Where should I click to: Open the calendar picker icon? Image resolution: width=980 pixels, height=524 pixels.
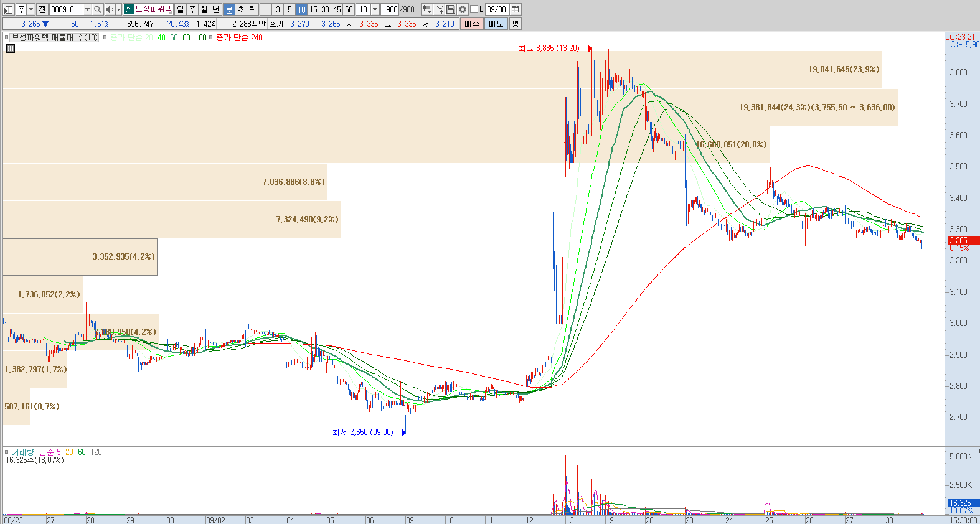point(516,9)
